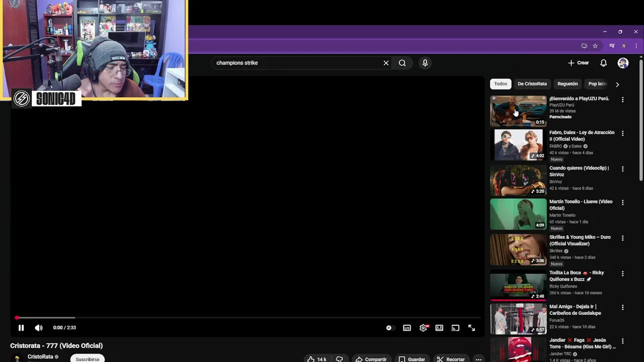644x362 pixels.
Task: Open the CristoRata channel name link
Action: pyautogui.click(x=40, y=356)
